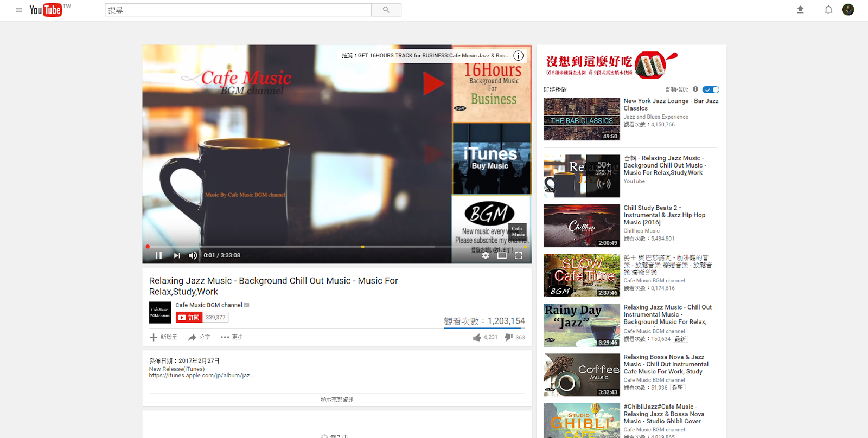Open the 50+ videos mix playlist thumbnail
The height and width of the screenshot is (438, 868).
point(582,176)
